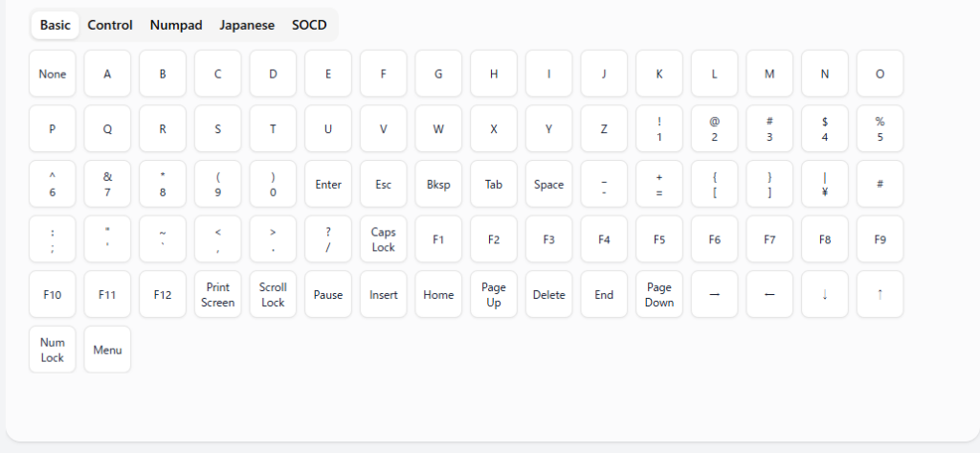Pick the down arrow key
This screenshot has height=453, width=980.
(x=825, y=295)
